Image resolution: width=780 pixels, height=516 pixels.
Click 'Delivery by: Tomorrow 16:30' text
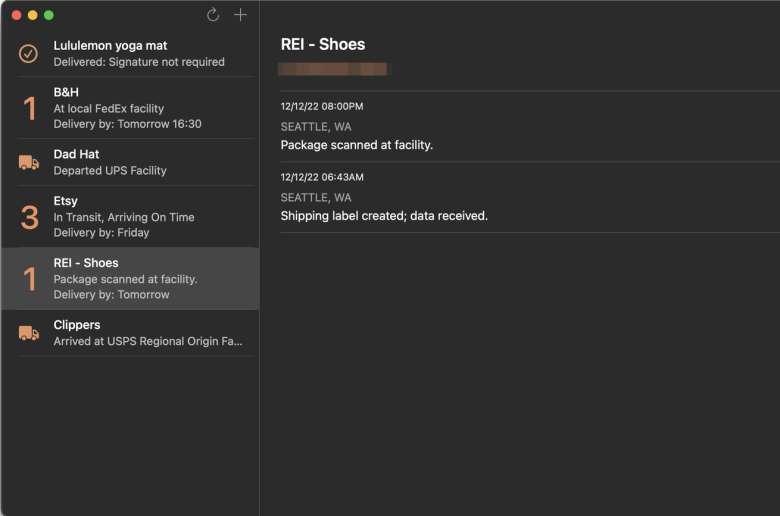[127, 124]
